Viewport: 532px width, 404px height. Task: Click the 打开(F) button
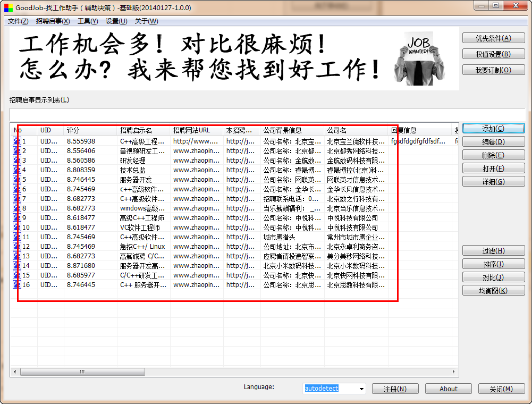click(493, 169)
